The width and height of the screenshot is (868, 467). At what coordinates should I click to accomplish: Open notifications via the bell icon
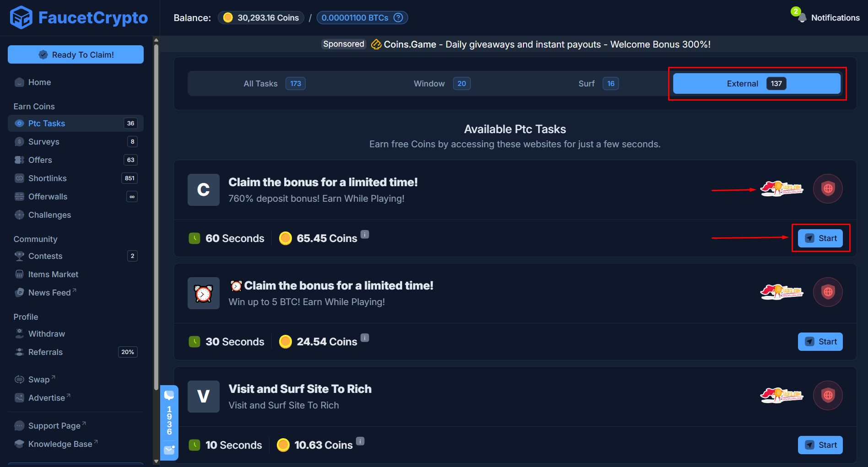[802, 17]
